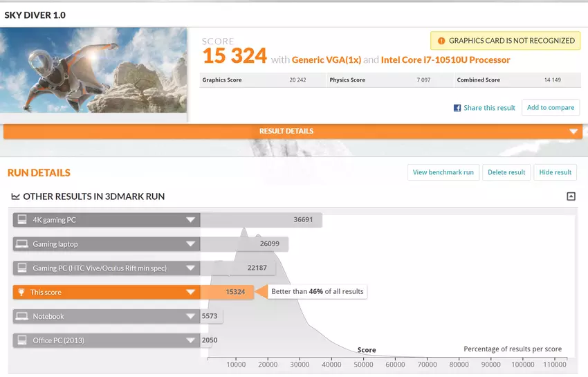Expand the orange Result Details bar
The height and width of the screenshot is (377, 588).
(x=573, y=131)
